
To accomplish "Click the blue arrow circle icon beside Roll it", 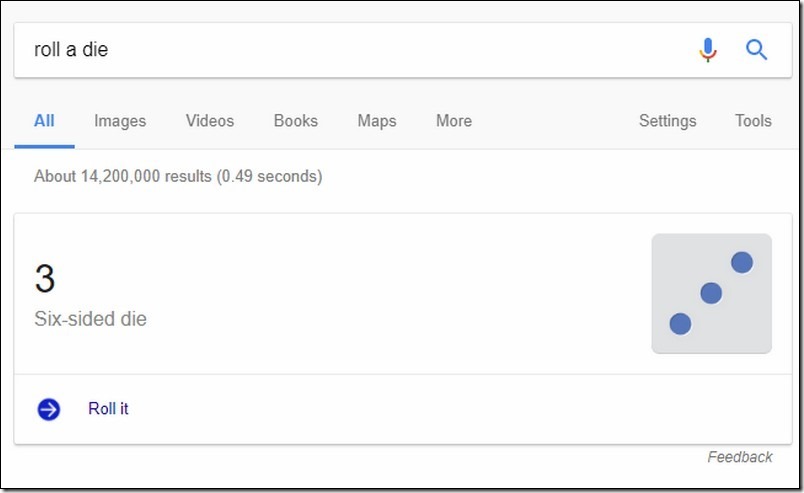I will [49, 409].
